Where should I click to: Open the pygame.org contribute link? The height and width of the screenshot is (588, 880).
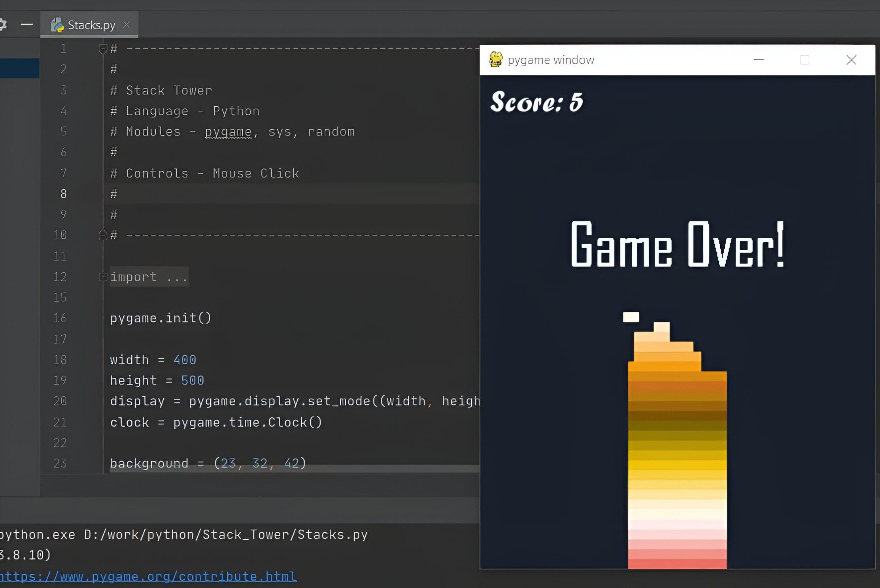[x=148, y=576]
